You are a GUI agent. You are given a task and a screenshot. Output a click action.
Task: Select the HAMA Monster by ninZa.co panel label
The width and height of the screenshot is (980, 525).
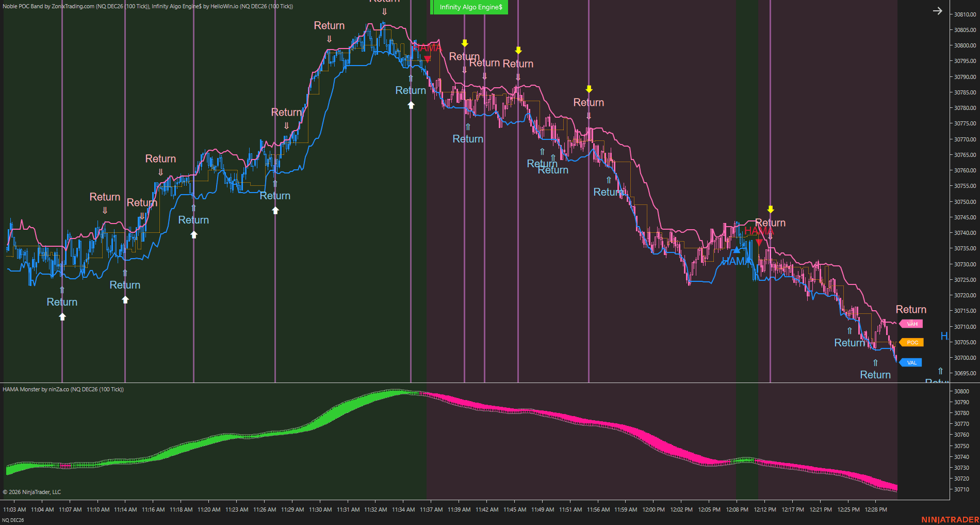(x=63, y=389)
